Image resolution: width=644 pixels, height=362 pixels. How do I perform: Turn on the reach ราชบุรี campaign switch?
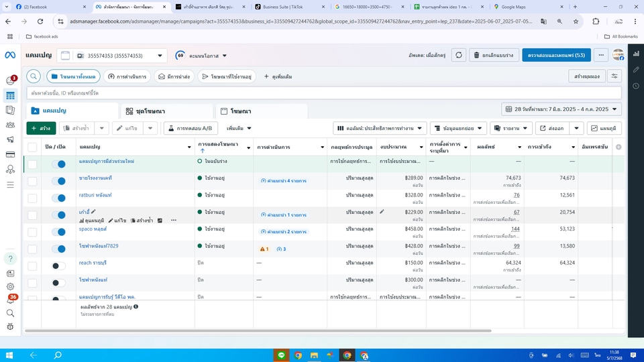pos(59,266)
